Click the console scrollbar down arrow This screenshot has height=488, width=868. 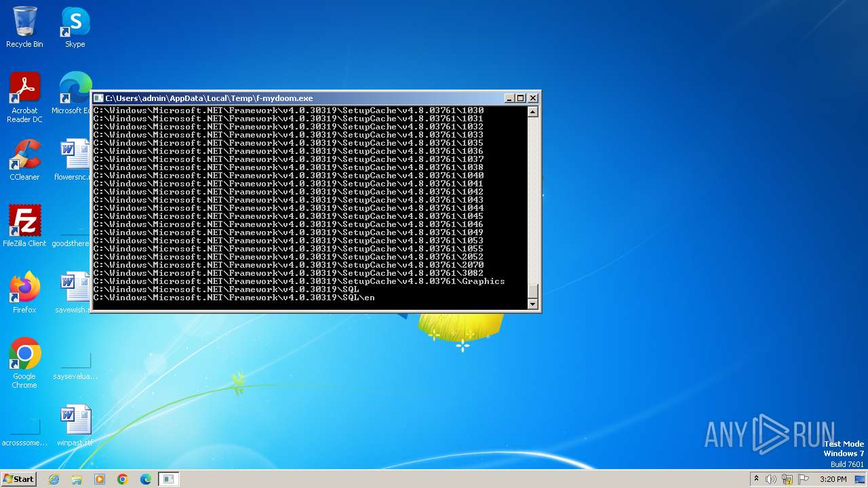(x=533, y=304)
